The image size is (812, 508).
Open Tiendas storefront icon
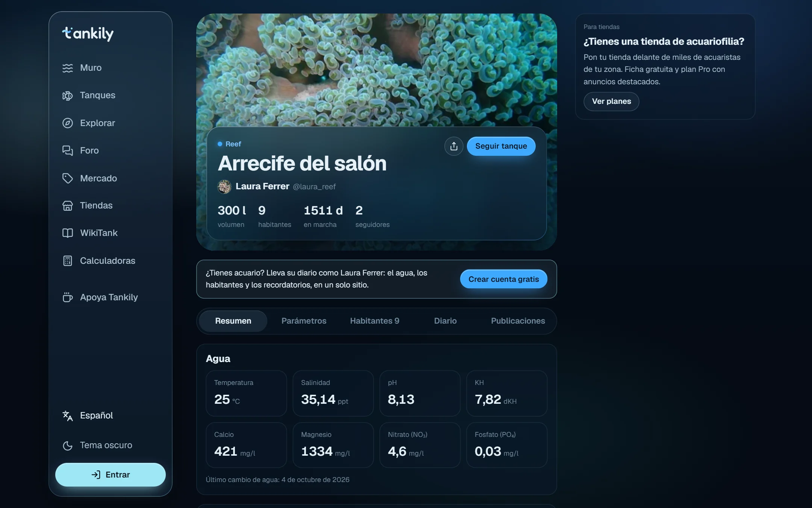tap(68, 205)
